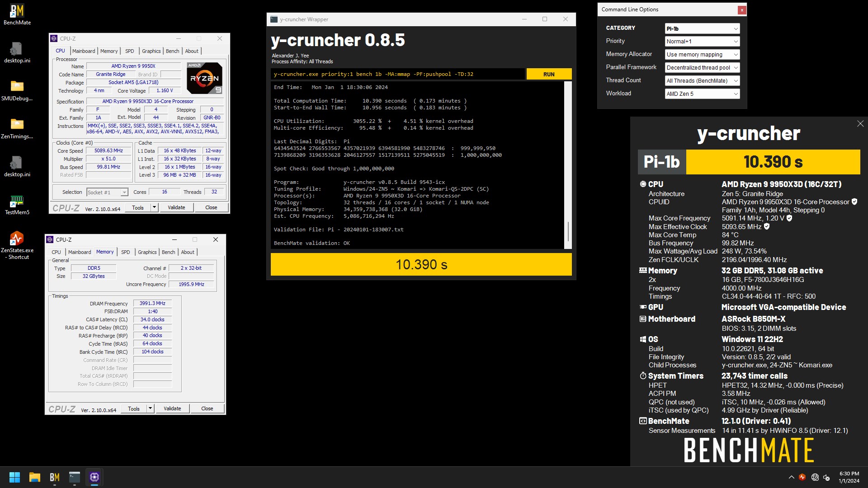This screenshot has width=868, height=488.
Task: Switch to CPU tab in bottom CPU-Z
Action: (56, 252)
